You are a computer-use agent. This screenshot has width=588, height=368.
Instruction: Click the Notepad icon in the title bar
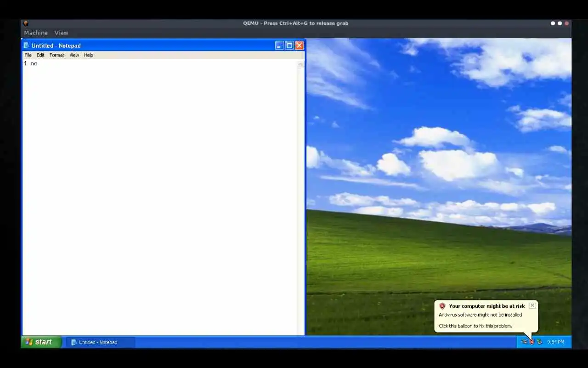27,45
